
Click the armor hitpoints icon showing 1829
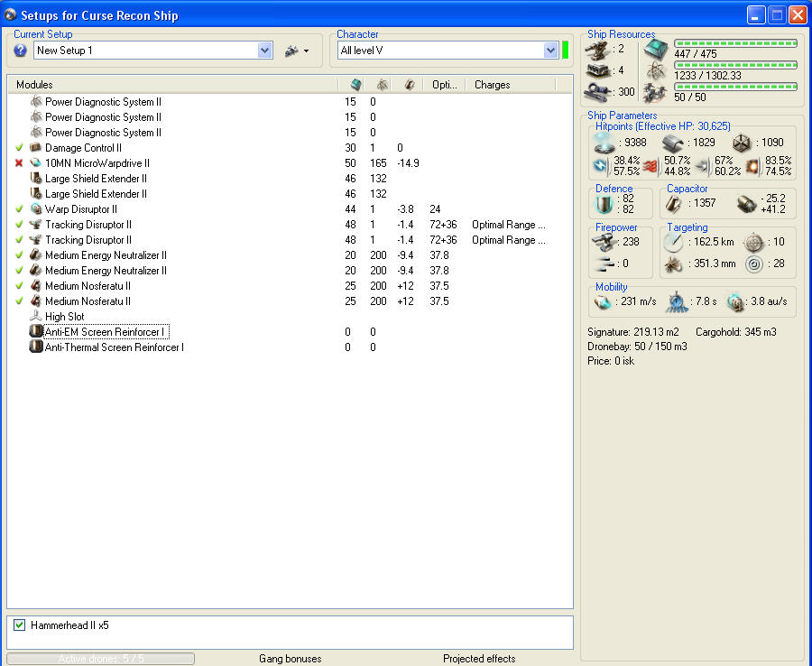point(672,143)
